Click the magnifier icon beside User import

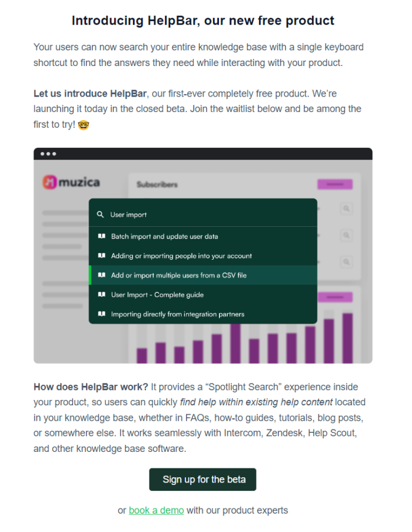point(100,214)
